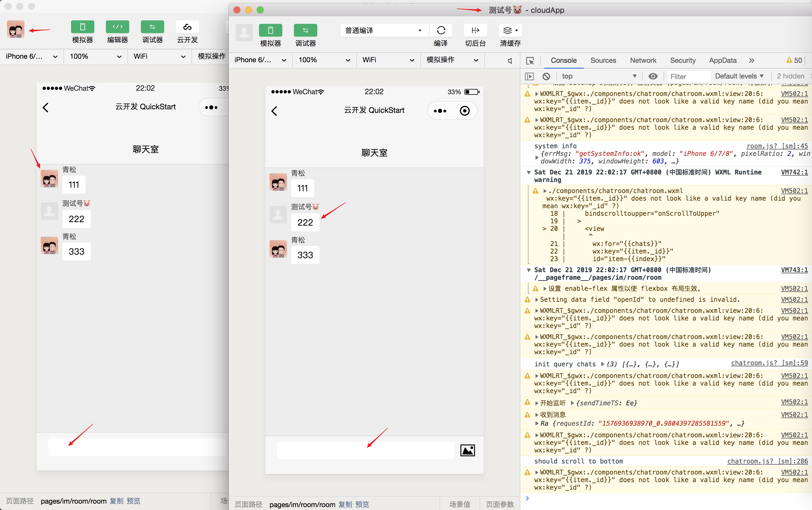Open VM742:1 source link

[x=795, y=172]
